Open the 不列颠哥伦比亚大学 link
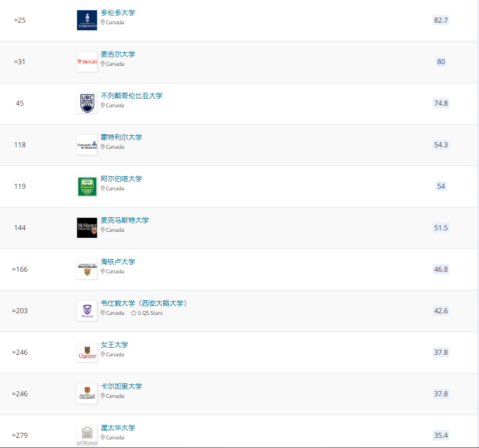The height and width of the screenshot is (448, 479). [x=131, y=96]
